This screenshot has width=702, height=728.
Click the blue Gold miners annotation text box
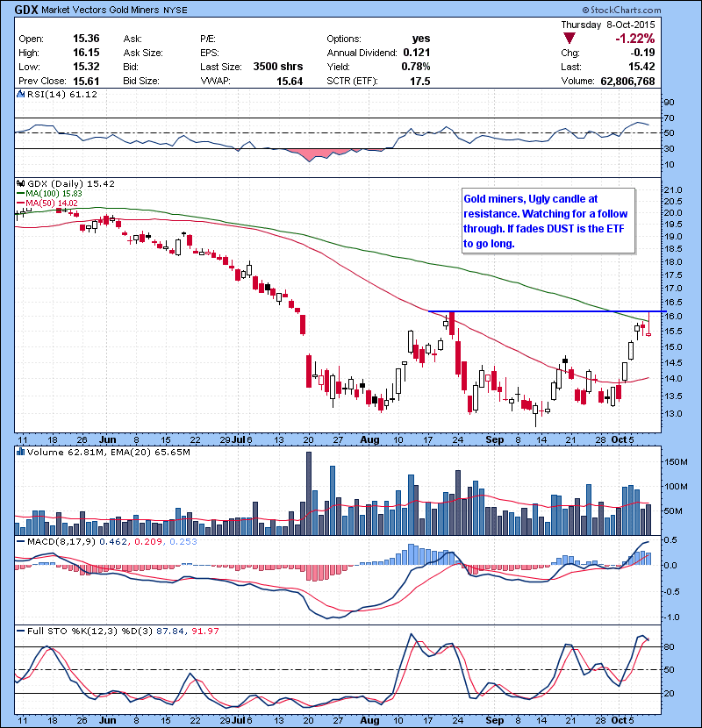548,221
